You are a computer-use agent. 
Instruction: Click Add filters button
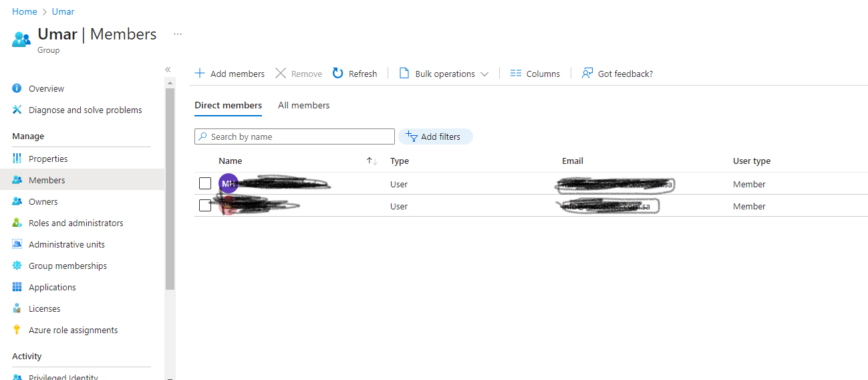click(436, 136)
